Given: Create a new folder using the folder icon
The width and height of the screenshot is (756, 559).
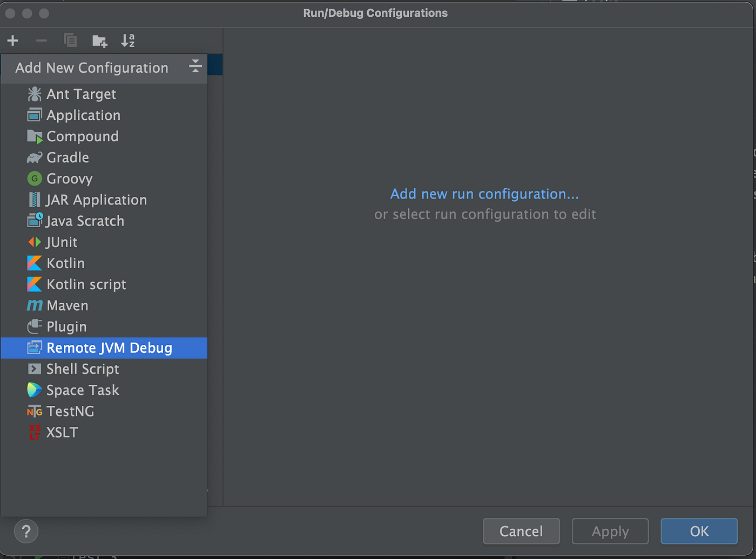Looking at the screenshot, I should (99, 40).
